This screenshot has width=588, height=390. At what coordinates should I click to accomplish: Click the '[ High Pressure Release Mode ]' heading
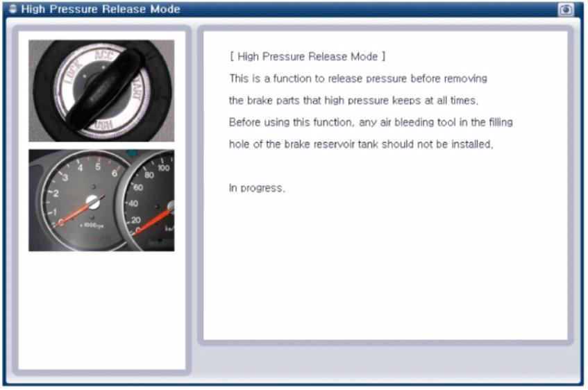(308, 57)
